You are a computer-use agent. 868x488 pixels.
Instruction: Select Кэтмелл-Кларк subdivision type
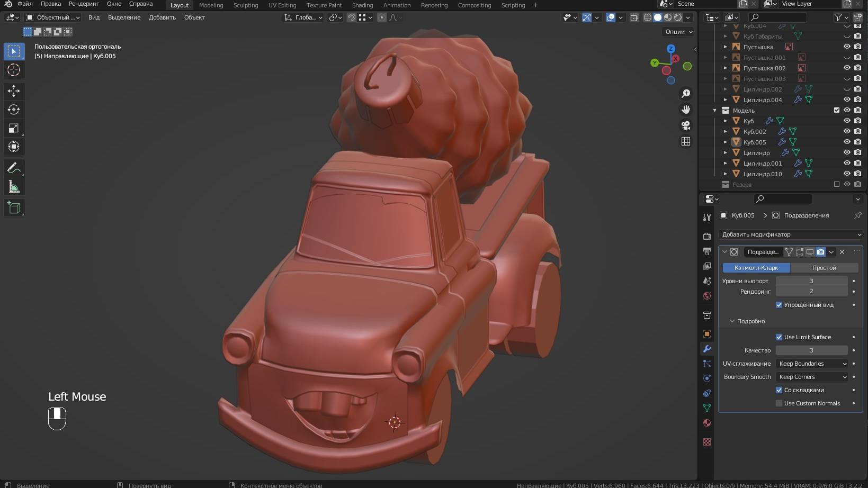[756, 268]
